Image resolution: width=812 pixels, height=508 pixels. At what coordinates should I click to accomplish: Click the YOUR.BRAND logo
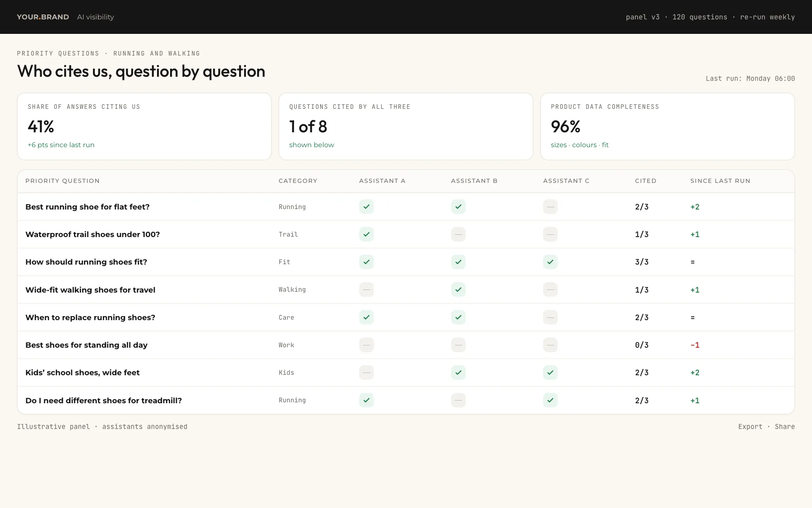click(x=43, y=17)
